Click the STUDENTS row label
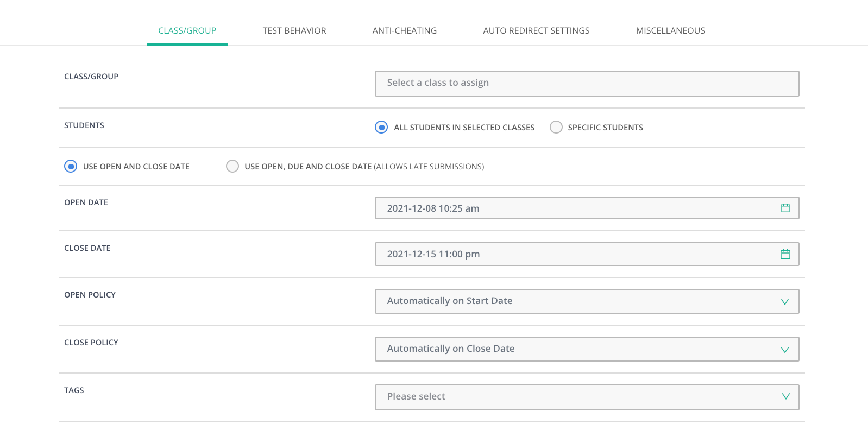868x443 pixels. 84,125
